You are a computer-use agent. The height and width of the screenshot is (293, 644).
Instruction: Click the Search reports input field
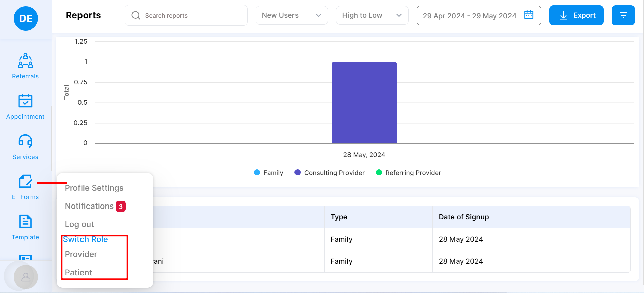click(x=186, y=15)
